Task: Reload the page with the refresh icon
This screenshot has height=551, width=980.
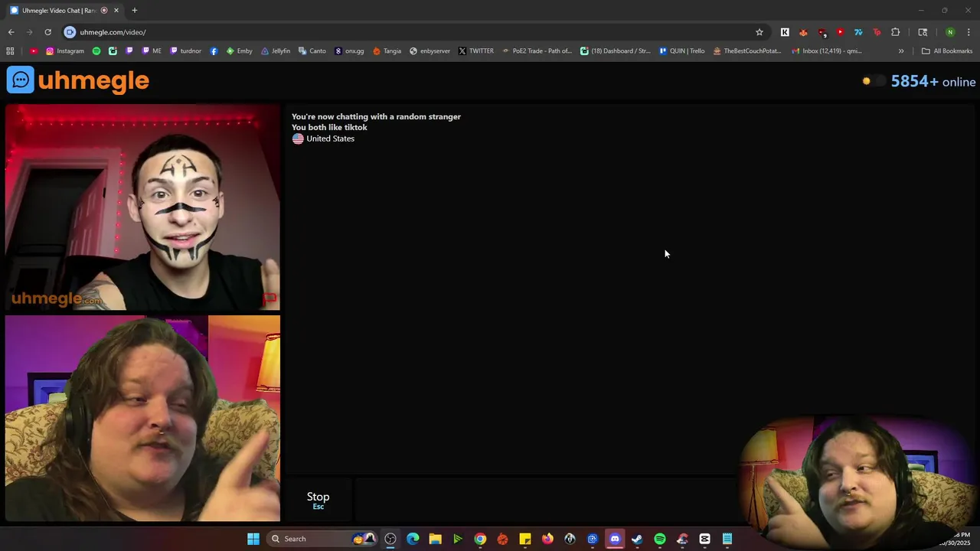Action: point(47,32)
